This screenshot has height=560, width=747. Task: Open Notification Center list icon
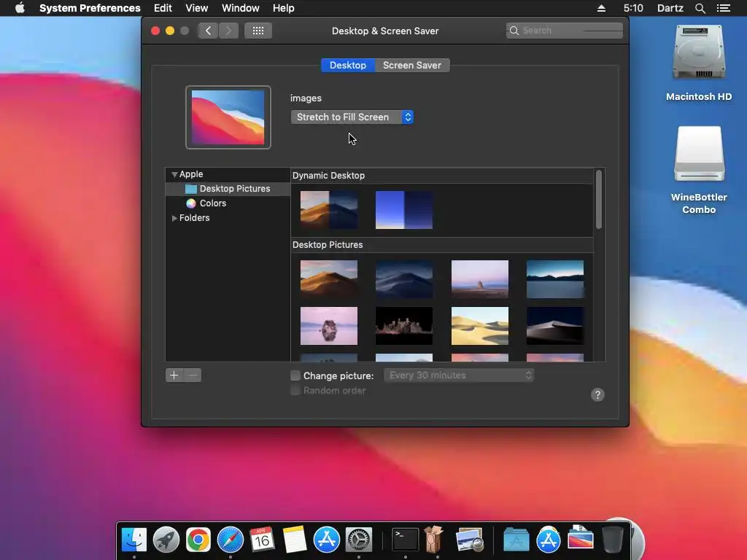pyautogui.click(x=723, y=8)
